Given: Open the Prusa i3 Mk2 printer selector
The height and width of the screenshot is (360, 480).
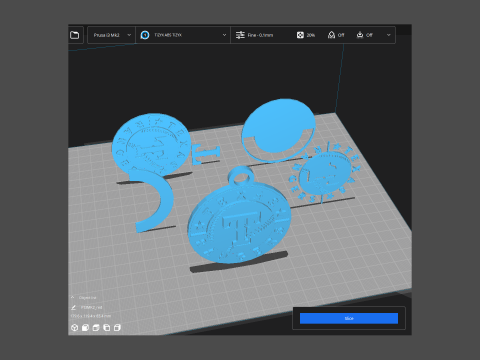Looking at the screenshot, I should pyautogui.click(x=111, y=35).
